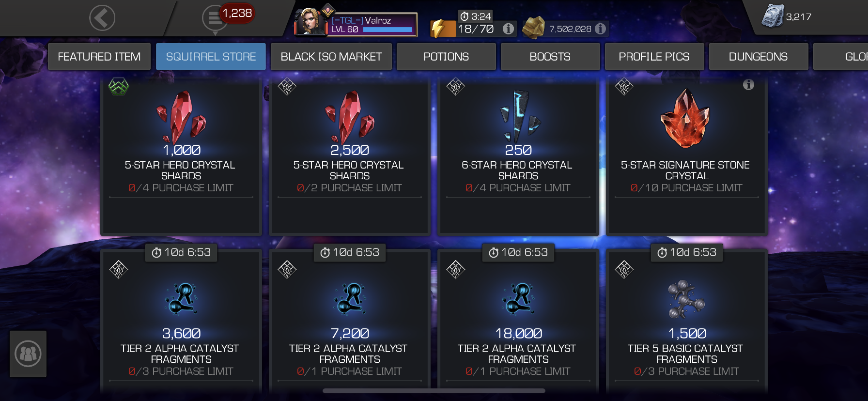Go to the Potions tab
868x401 pixels.
[x=446, y=57]
